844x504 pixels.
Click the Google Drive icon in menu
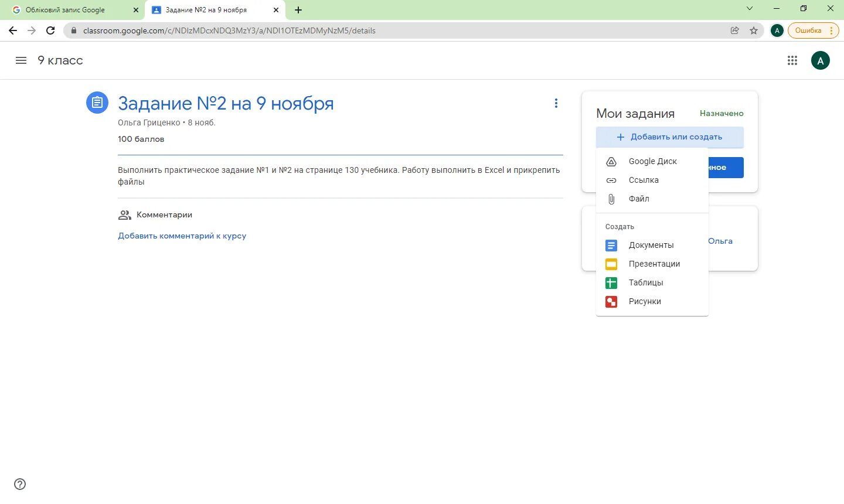click(611, 161)
